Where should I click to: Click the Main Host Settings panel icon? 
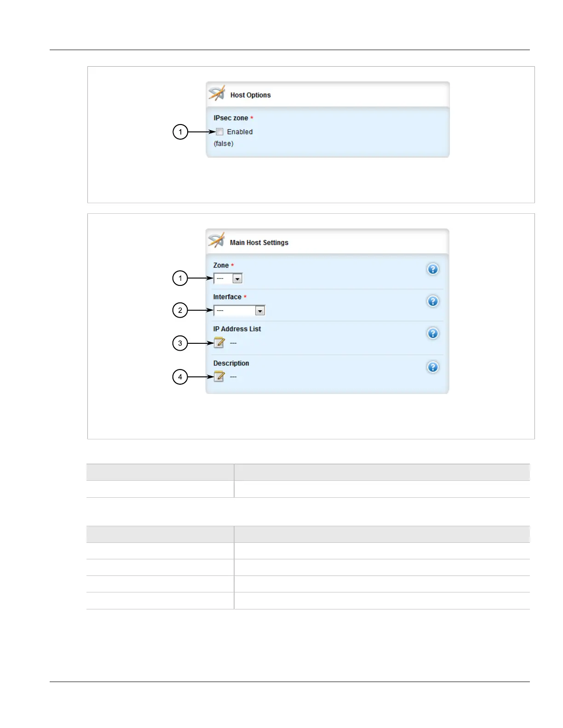(216, 241)
